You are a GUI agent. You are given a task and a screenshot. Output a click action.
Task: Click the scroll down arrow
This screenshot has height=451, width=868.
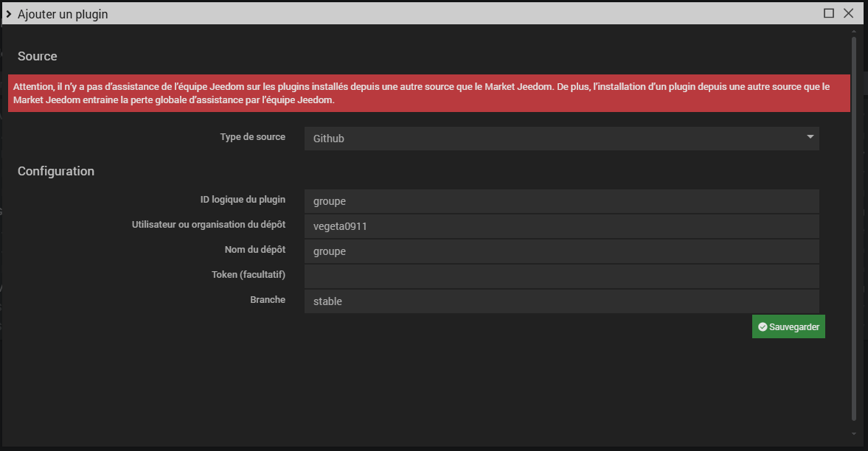point(854,433)
